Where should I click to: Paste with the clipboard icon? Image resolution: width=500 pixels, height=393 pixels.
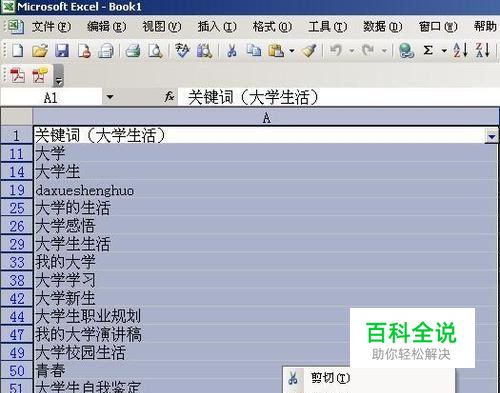pyautogui.click(x=276, y=51)
